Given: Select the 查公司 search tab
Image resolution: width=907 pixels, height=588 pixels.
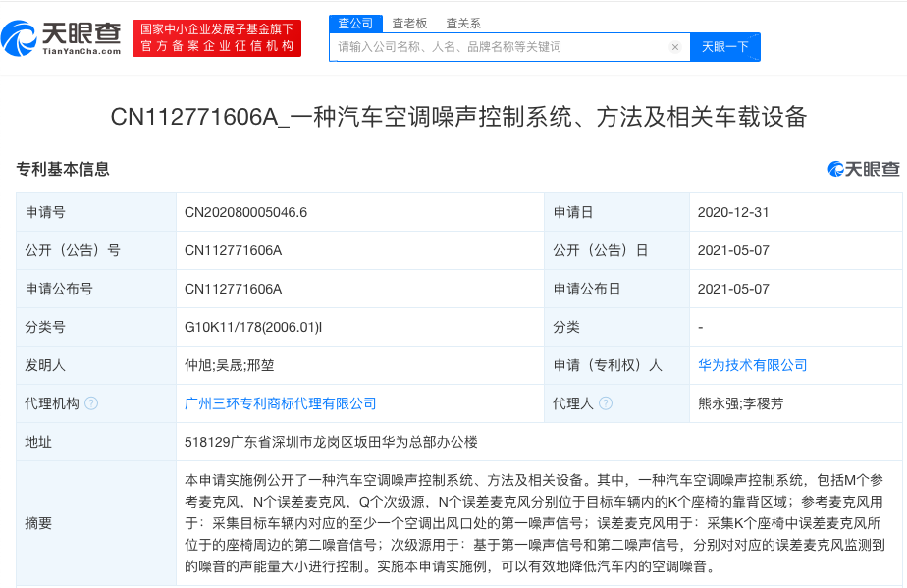Looking at the screenshot, I should pyautogui.click(x=355, y=24).
